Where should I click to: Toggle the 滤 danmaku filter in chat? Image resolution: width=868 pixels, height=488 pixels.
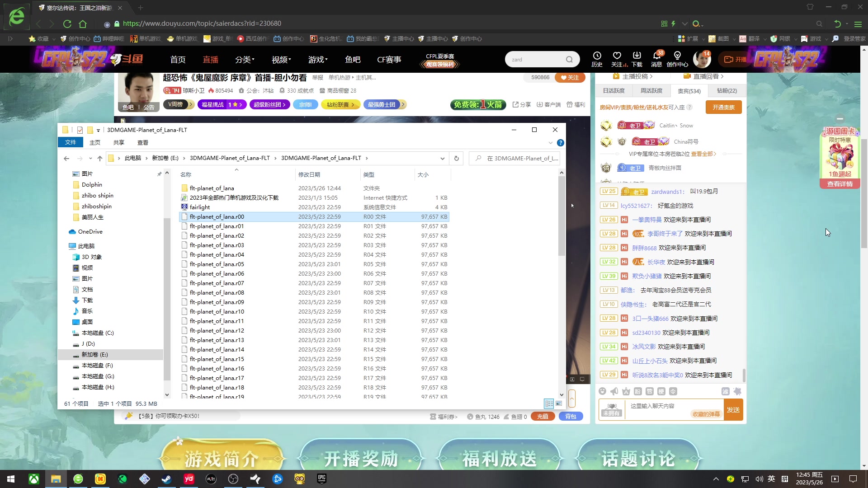pos(726,391)
